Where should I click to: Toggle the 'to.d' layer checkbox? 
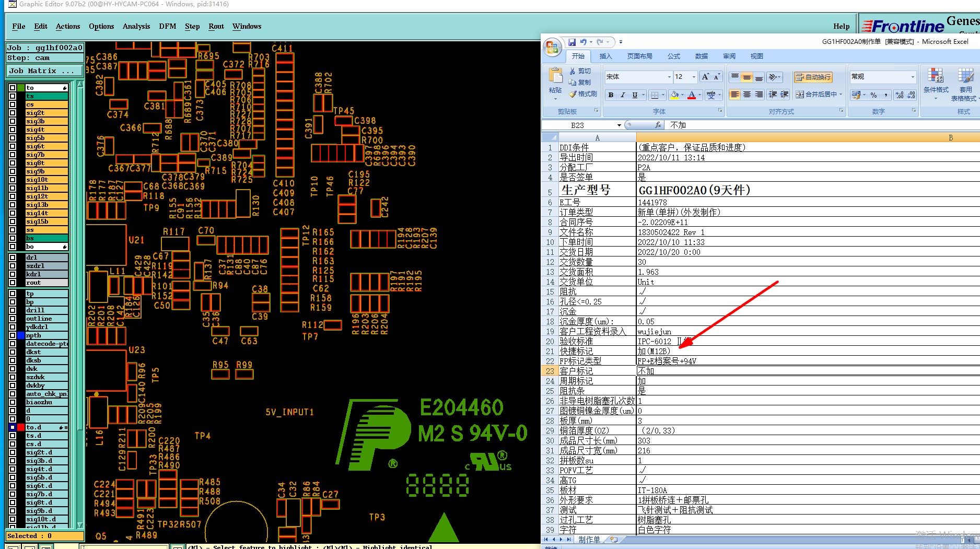(13, 427)
